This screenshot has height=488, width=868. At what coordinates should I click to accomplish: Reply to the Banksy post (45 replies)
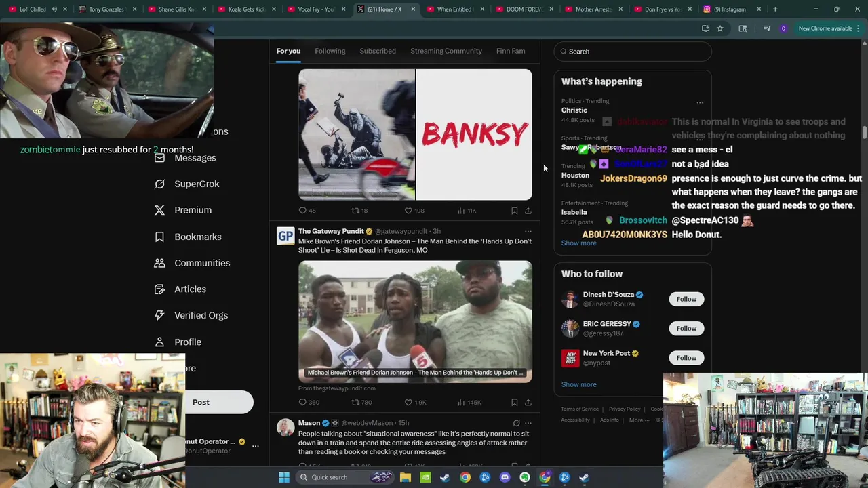pyautogui.click(x=302, y=211)
